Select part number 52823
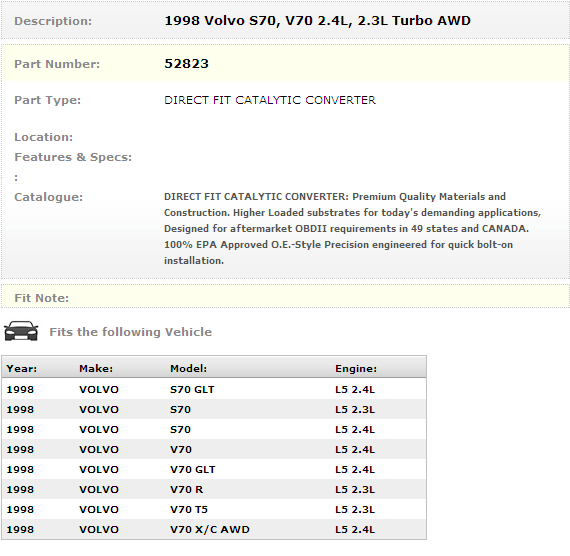 click(x=186, y=64)
